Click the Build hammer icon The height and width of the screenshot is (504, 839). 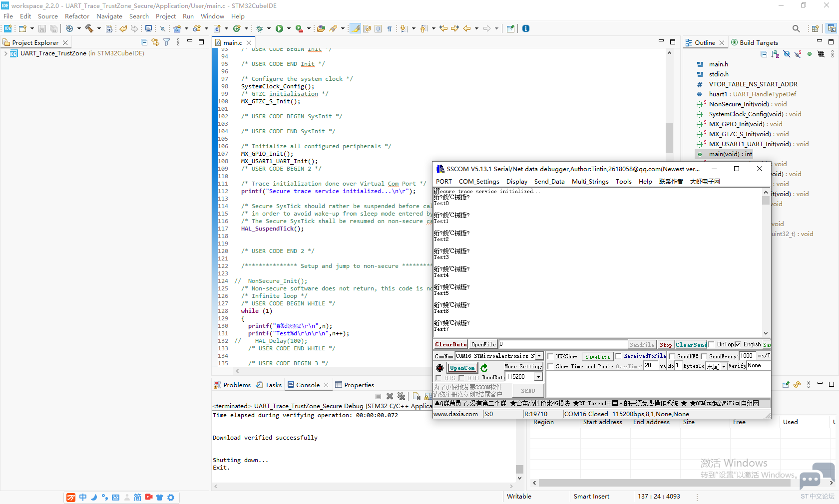[x=89, y=28]
